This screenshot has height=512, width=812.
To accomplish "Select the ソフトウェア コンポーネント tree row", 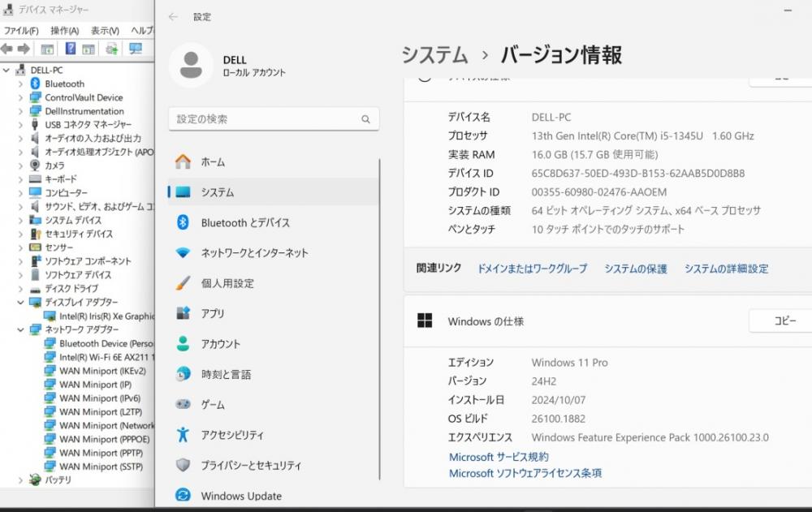I will click(88, 261).
